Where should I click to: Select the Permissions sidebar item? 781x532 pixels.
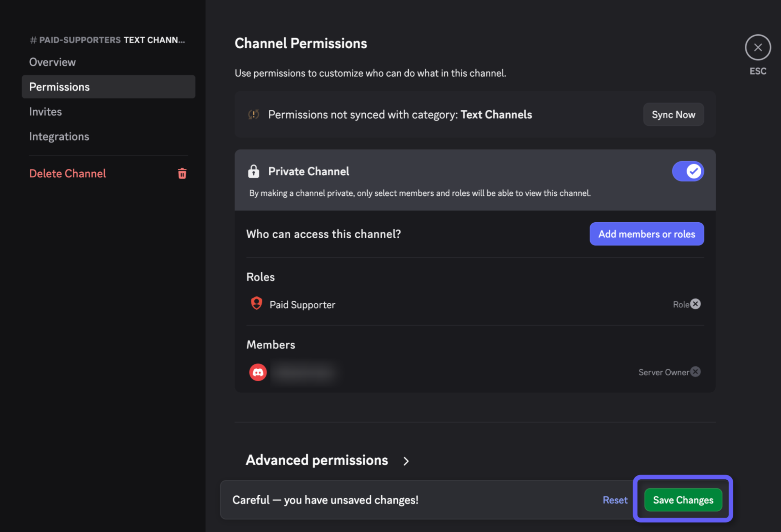coord(59,87)
